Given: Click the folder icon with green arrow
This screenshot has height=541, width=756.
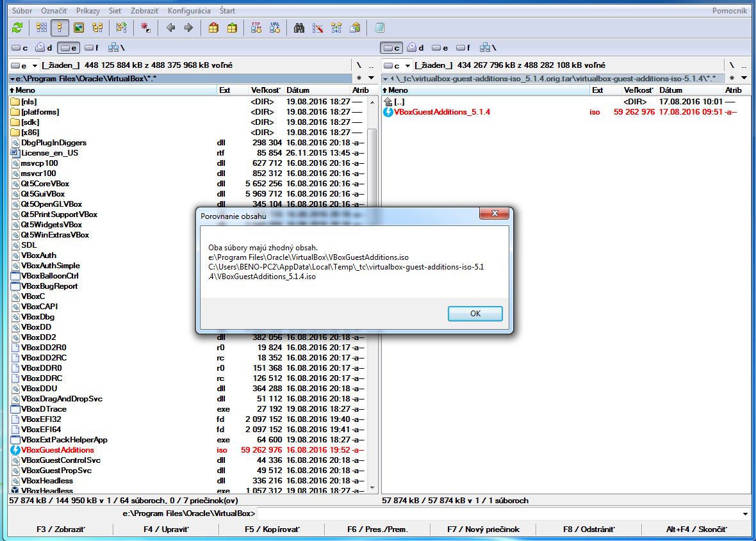Looking at the screenshot, I should click(122, 28).
